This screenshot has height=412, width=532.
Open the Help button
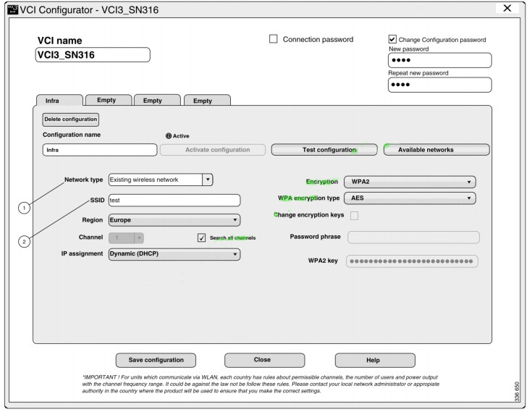coord(375,360)
